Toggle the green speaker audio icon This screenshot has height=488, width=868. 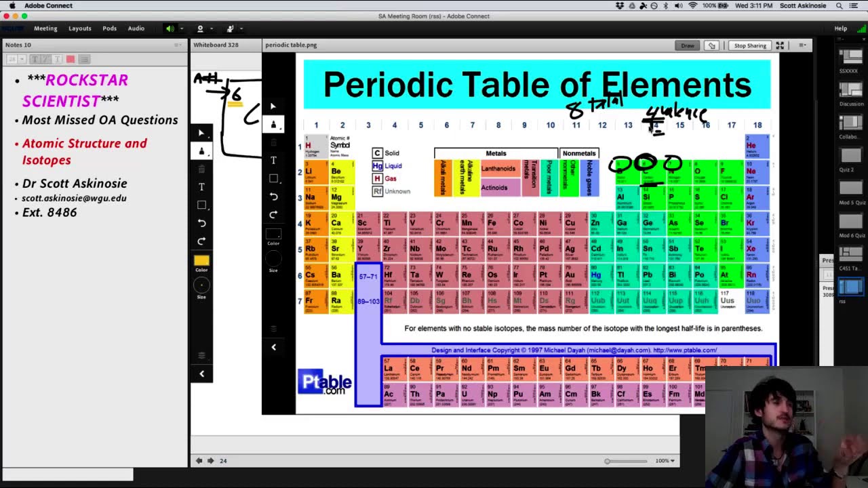(x=170, y=28)
